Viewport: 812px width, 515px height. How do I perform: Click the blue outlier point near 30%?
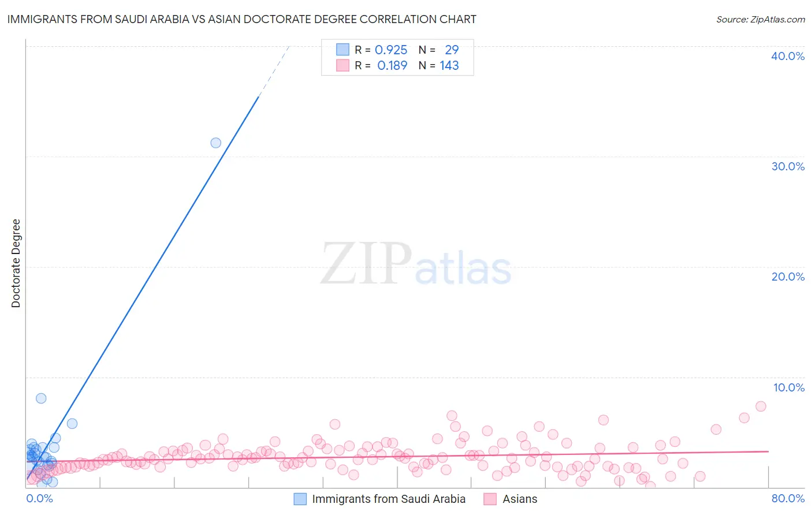(x=215, y=143)
